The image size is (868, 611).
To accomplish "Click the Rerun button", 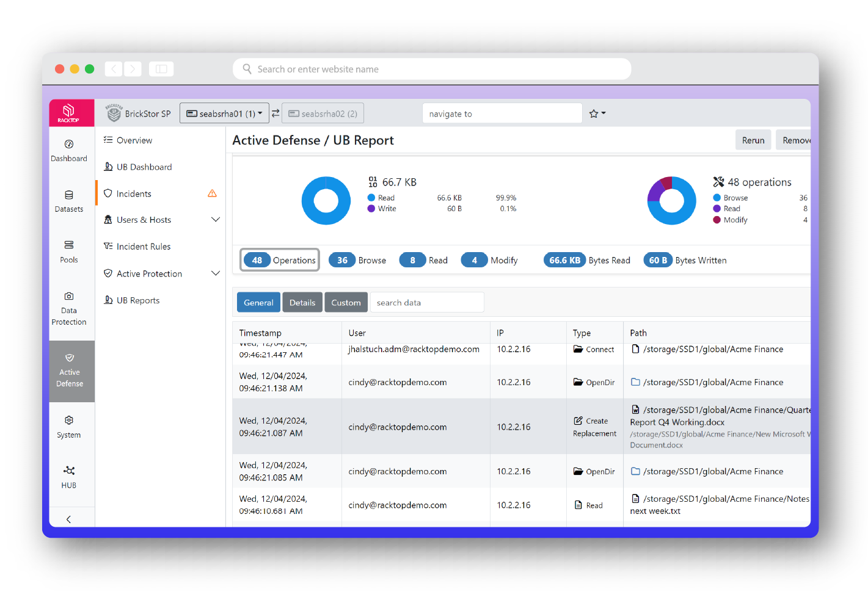I will 753,140.
